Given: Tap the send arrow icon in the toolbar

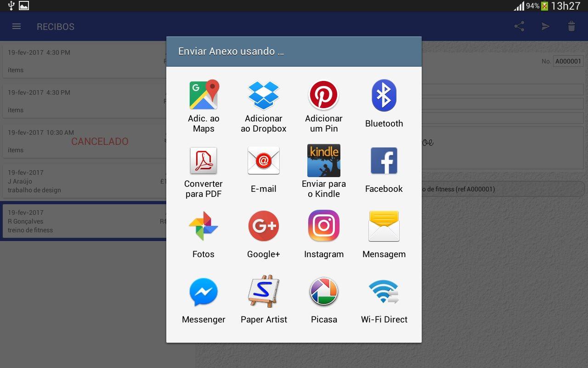Looking at the screenshot, I should [x=545, y=26].
